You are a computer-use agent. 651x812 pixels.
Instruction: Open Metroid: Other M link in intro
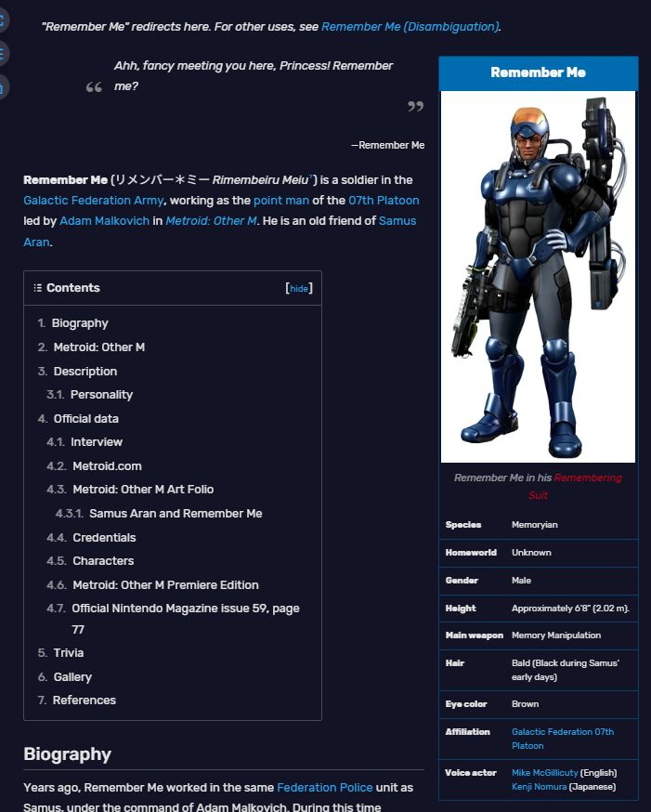coord(211,220)
